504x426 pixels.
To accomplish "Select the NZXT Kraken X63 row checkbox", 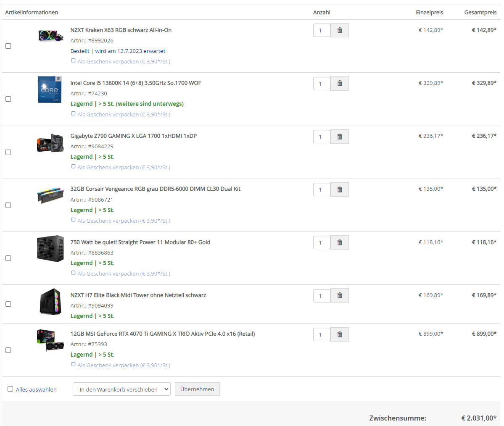I will pos(8,46).
